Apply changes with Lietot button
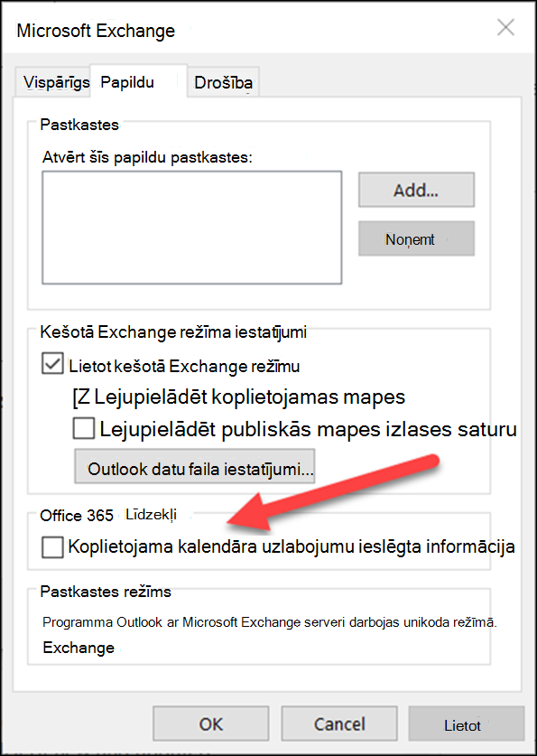537x756 pixels. pos(467,723)
